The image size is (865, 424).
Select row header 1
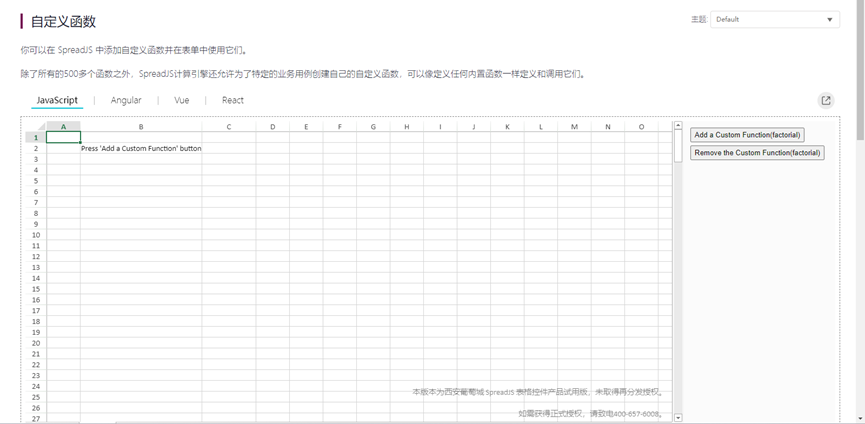coord(36,137)
